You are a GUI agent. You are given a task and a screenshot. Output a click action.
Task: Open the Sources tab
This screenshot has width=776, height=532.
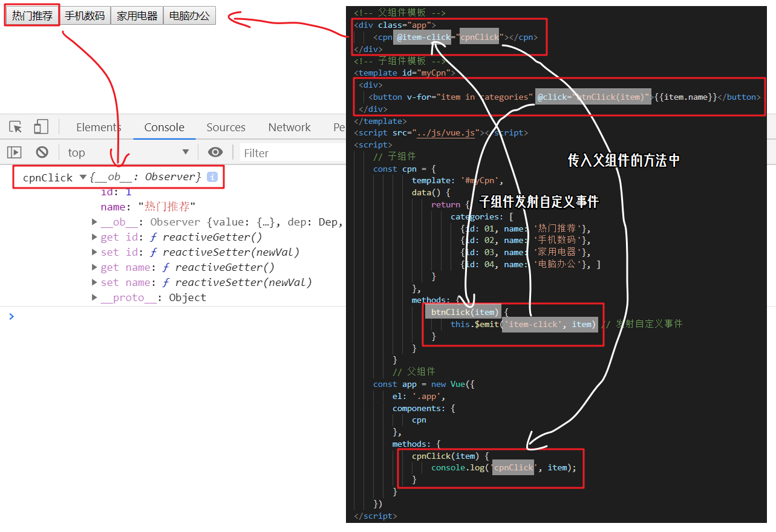(226, 127)
